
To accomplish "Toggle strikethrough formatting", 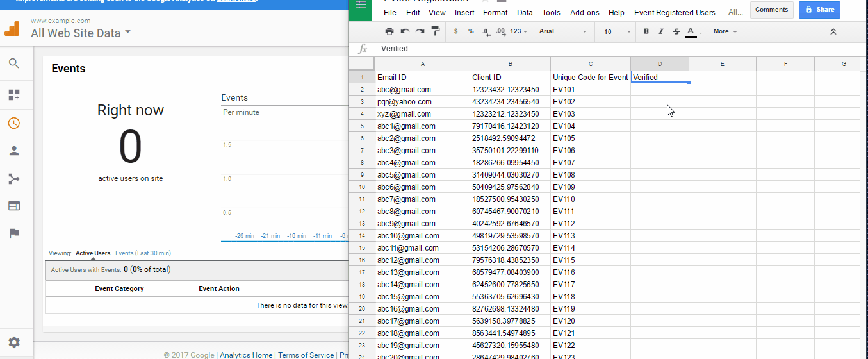I will 676,31.
